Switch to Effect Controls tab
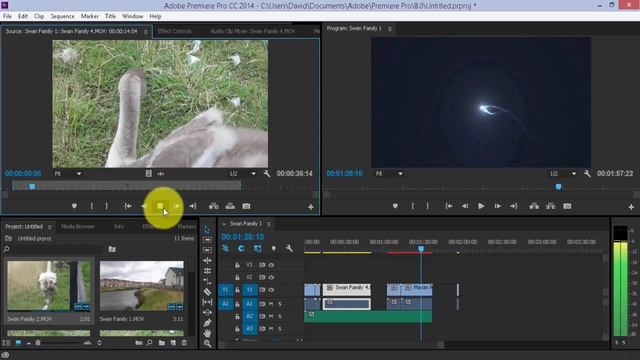This screenshot has height=360, width=640. [x=174, y=31]
